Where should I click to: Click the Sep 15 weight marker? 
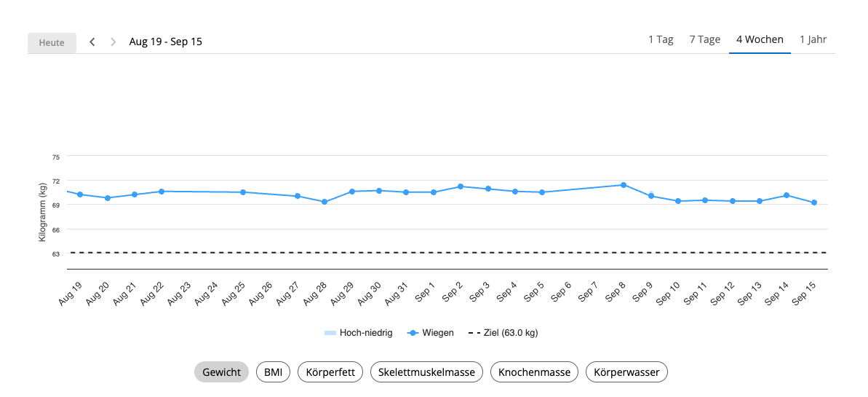(814, 203)
